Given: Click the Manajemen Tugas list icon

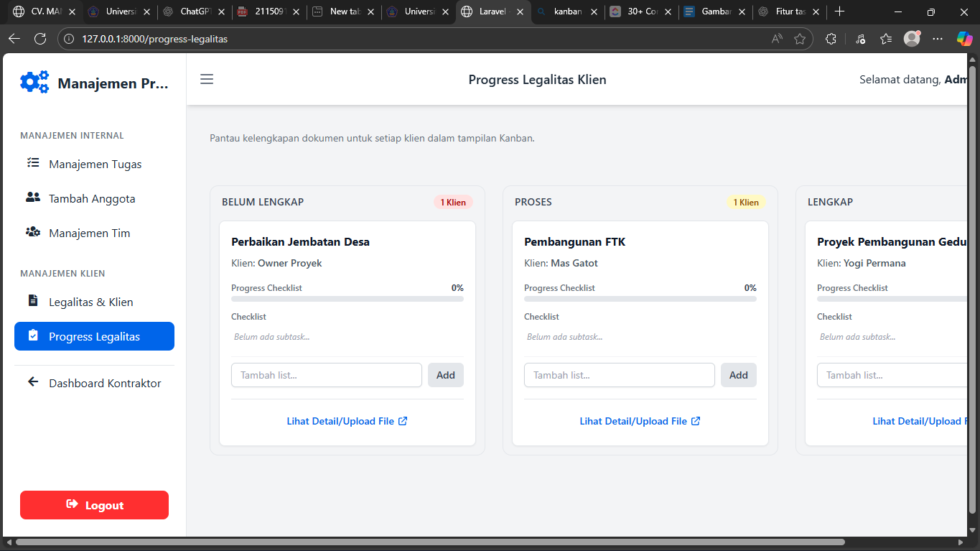Looking at the screenshot, I should (33, 163).
